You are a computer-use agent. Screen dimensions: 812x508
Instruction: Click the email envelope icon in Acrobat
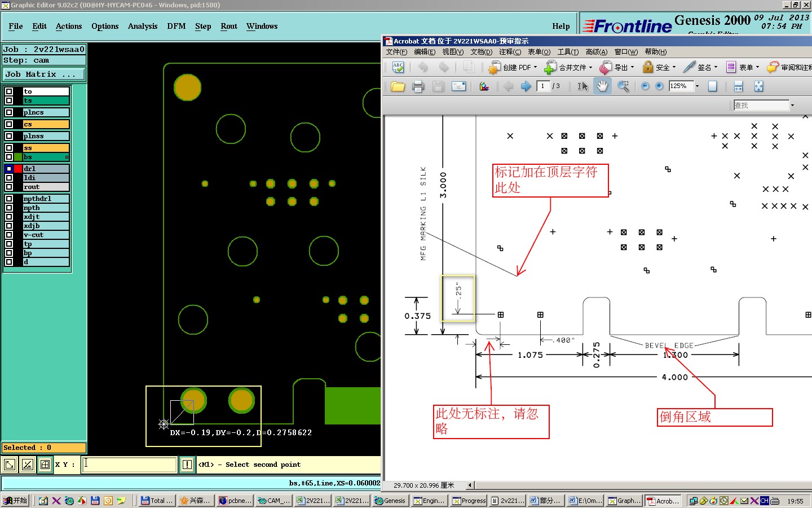tap(459, 86)
